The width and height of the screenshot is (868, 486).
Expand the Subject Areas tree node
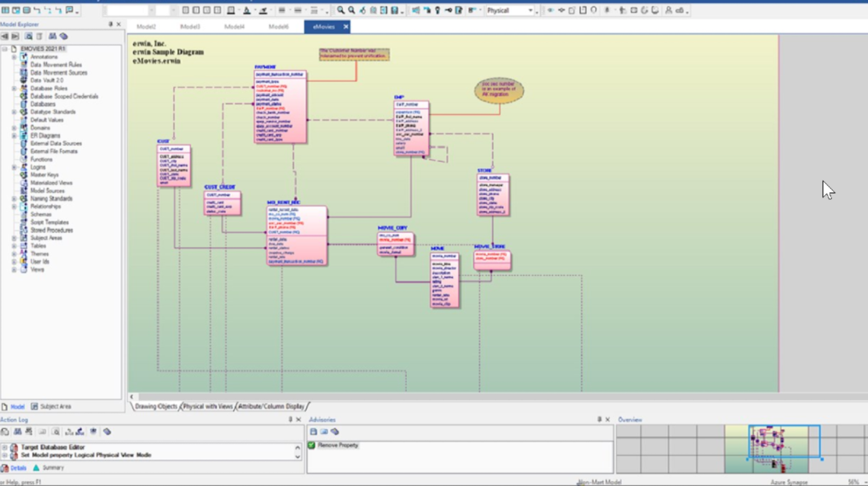14,238
